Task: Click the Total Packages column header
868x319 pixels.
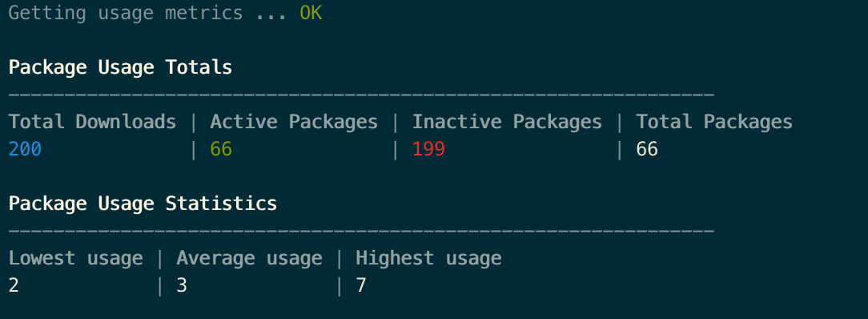Action: tap(714, 122)
